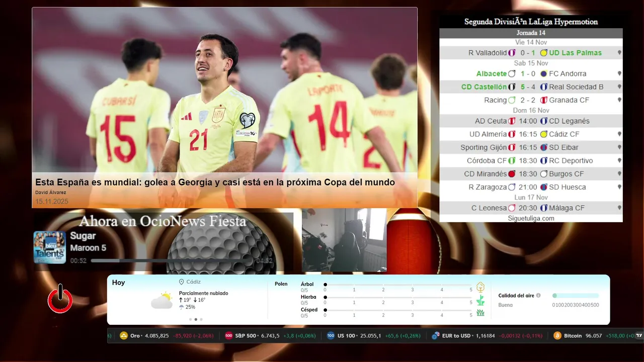Open the España golea a Georgia headline
644x362 pixels.
click(x=215, y=182)
